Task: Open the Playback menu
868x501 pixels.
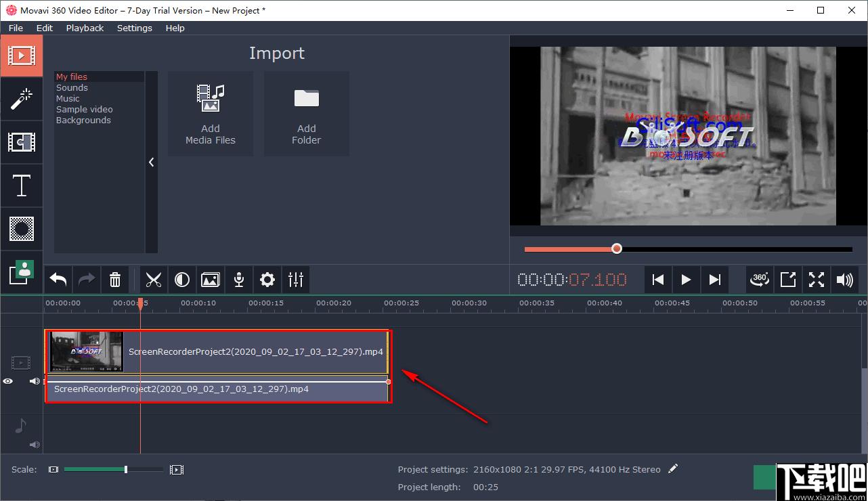Action: pyautogui.click(x=85, y=28)
